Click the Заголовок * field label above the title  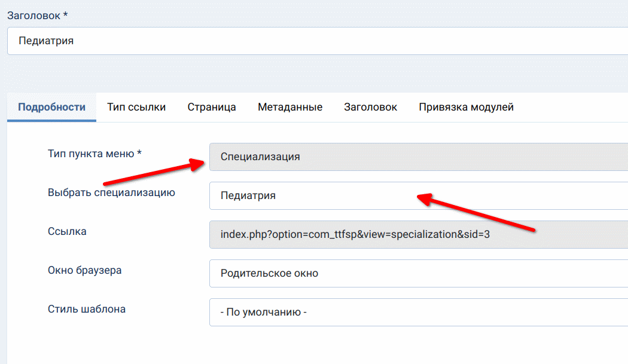point(37,16)
